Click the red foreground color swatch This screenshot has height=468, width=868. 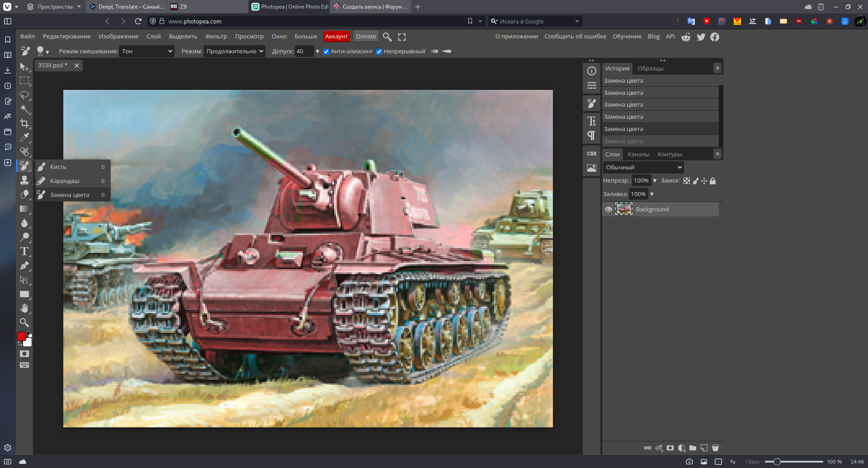click(x=21, y=337)
